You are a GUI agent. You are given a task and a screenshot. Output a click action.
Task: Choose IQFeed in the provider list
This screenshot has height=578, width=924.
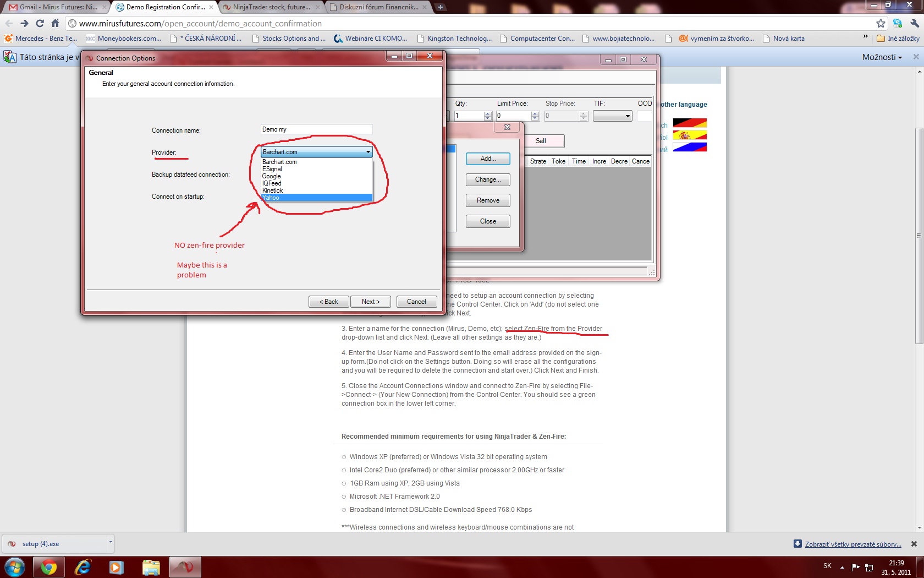(x=317, y=183)
